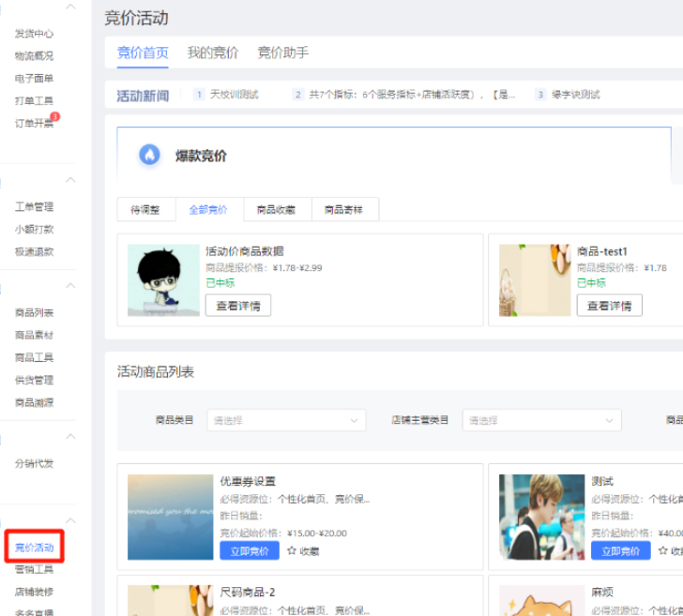Click 查看详情 for 活动价商品数据
The width and height of the screenshot is (683, 616).
pyautogui.click(x=238, y=306)
